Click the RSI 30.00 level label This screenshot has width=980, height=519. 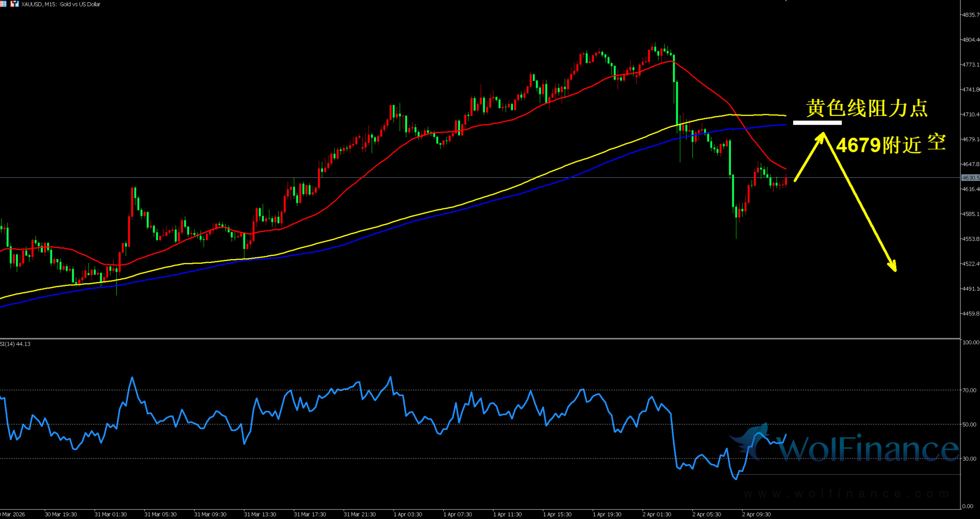click(x=969, y=458)
